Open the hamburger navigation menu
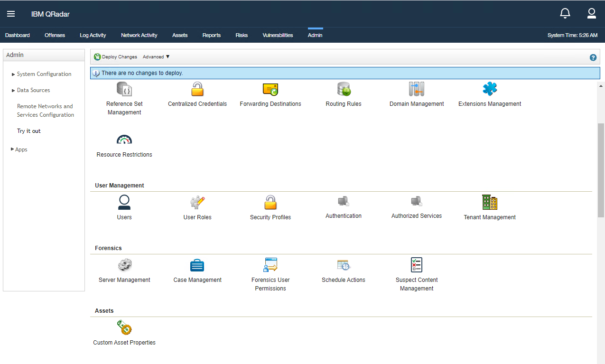 coord(11,14)
